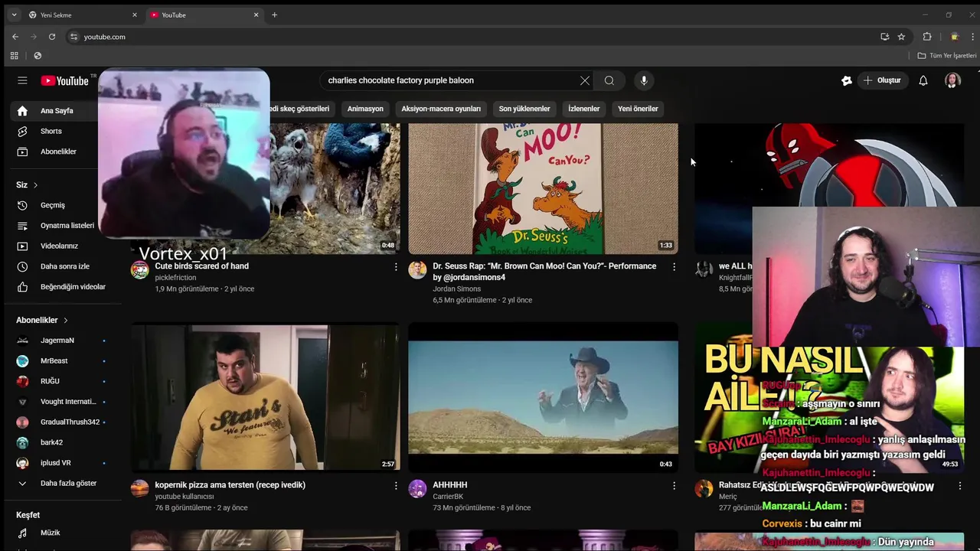Select the Yeni öneriler chip

638,109
